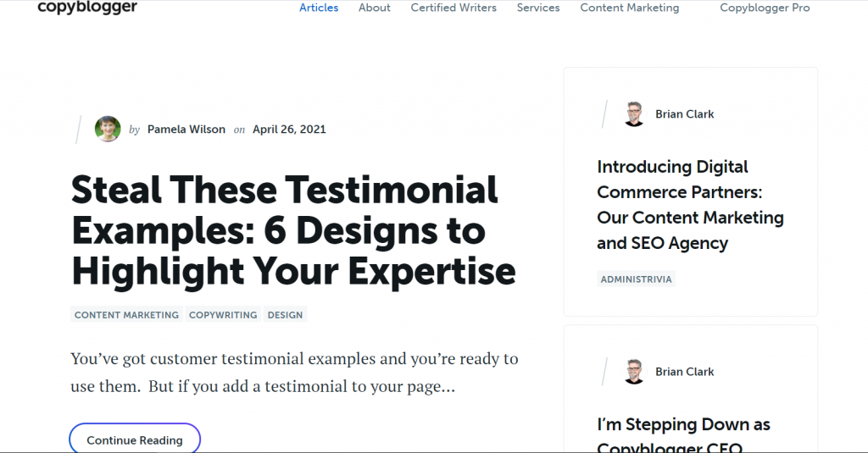Click the excerpt text You've got customer testimonial
Image resolution: width=868 pixels, height=453 pixels.
click(x=294, y=373)
